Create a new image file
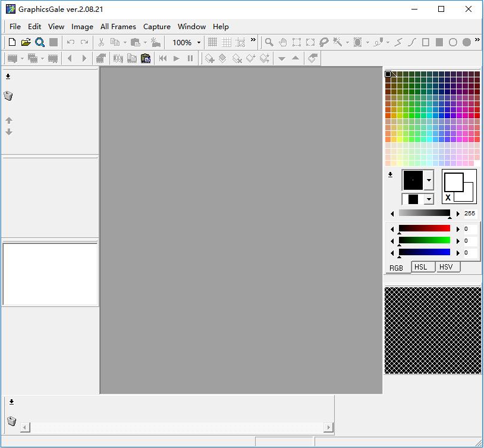Image resolution: width=484 pixels, height=448 pixels. pyautogui.click(x=12, y=42)
